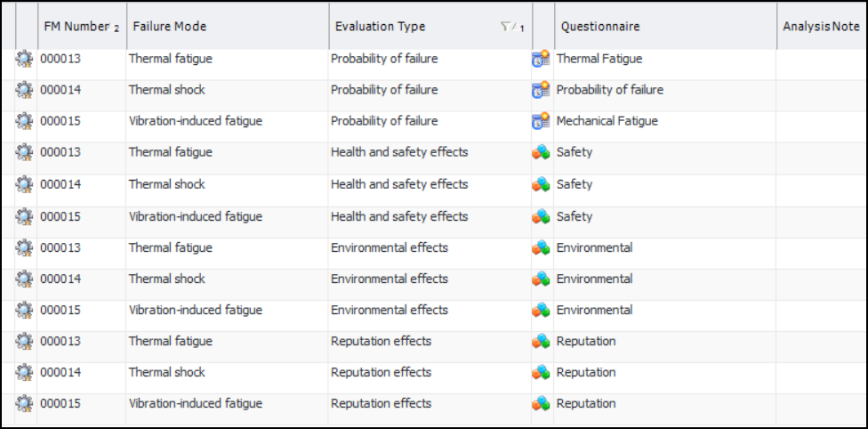The height and width of the screenshot is (429, 868).
Task: Click the Safety icon in Thermal fatigue row
Action: point(541,153)
